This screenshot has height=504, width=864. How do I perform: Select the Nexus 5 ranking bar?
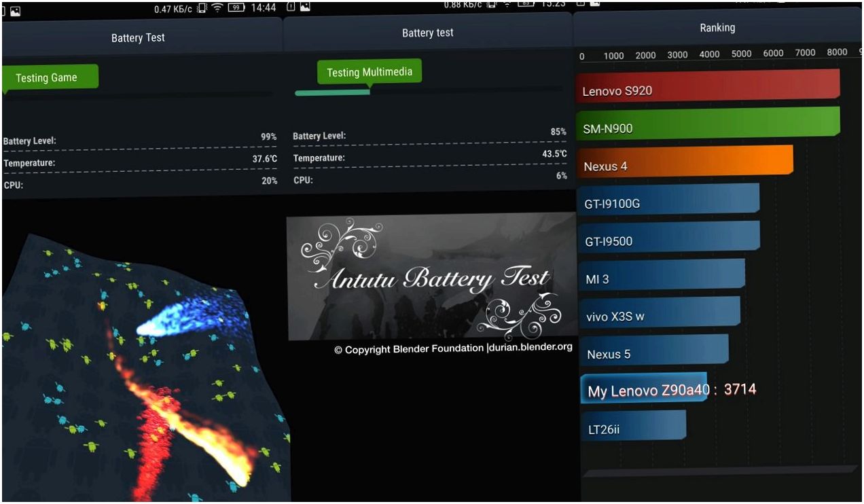[x=655, y=351]
